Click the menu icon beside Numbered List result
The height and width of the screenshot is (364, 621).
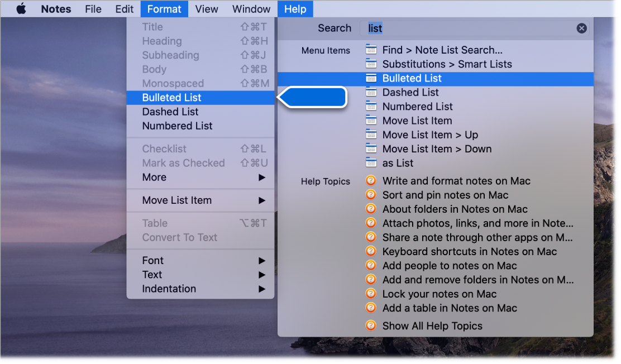coord(371,106)
